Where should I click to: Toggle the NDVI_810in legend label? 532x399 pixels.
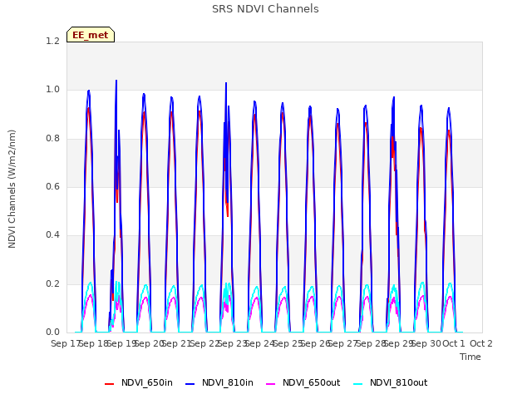click(x=227, y=383)
